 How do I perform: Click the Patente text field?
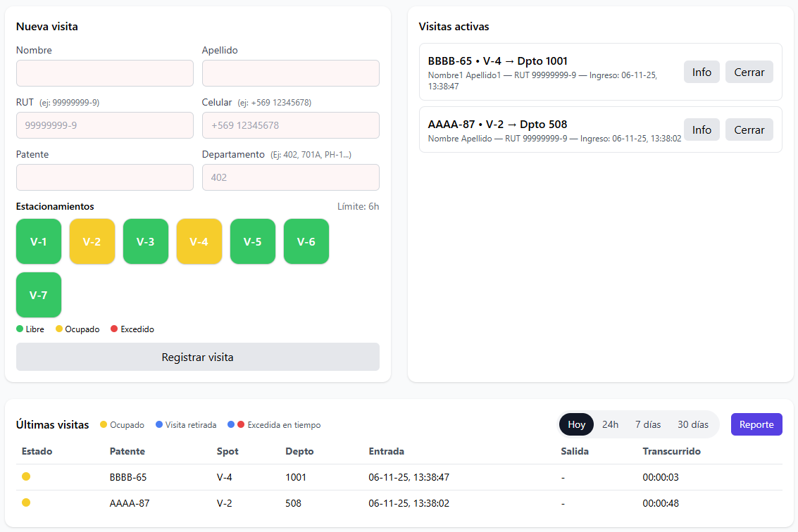pos(105,177)
